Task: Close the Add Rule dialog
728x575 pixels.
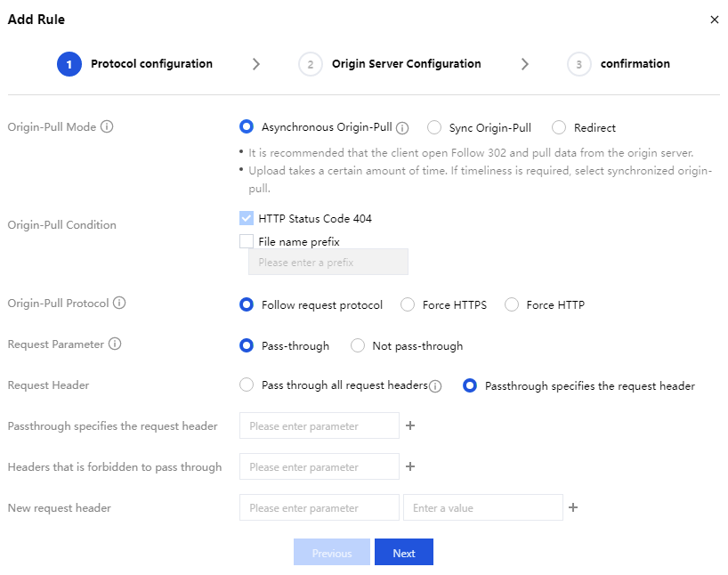Action: pyautogui.click(x=714, y=20)
